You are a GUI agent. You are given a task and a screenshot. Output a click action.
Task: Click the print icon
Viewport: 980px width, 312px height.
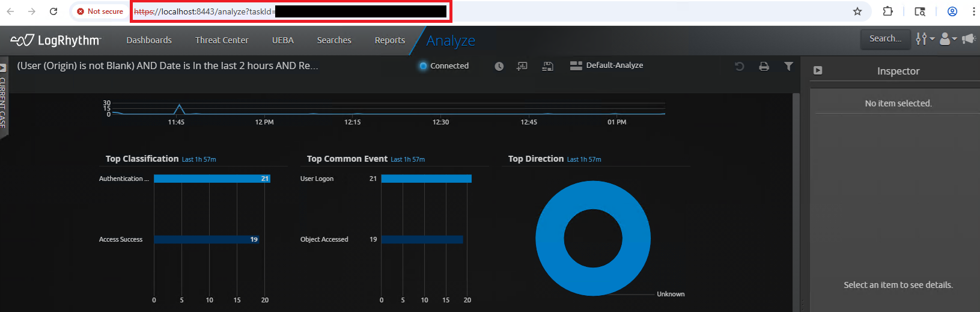pyautogui.click(x=764, y=66)
